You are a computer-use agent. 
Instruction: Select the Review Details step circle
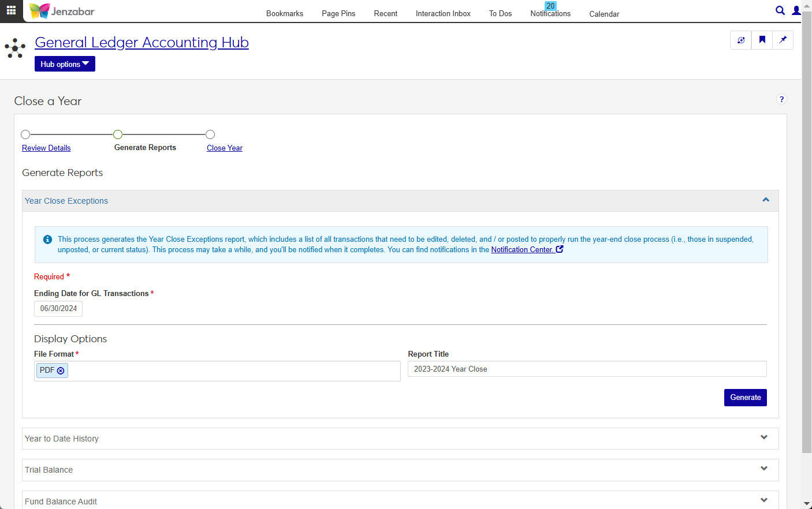[25, 134]
